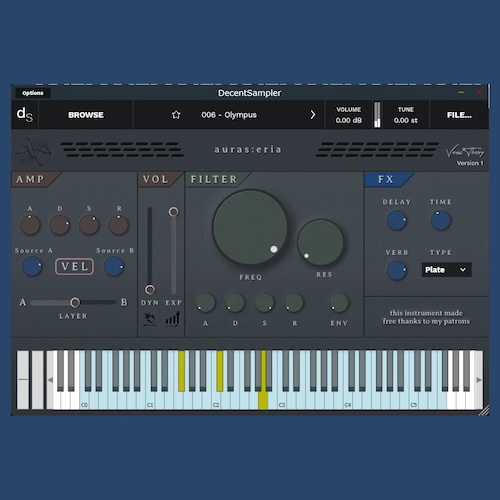
Task: Click the FILTER envelope S knob
Action: point(264,303)
